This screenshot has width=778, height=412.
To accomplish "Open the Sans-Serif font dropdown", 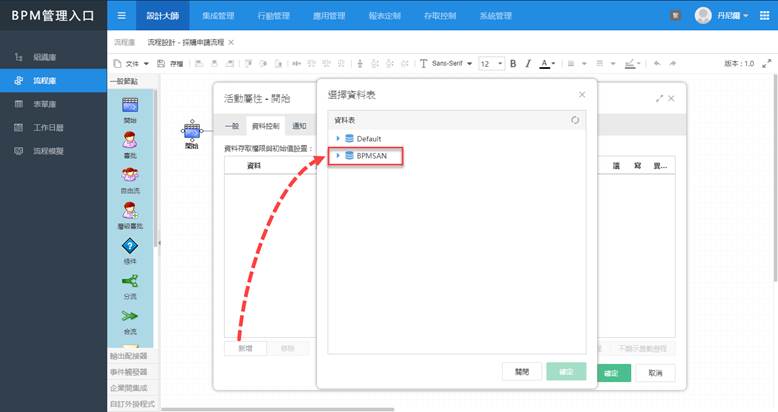I will tap(452, 64).
